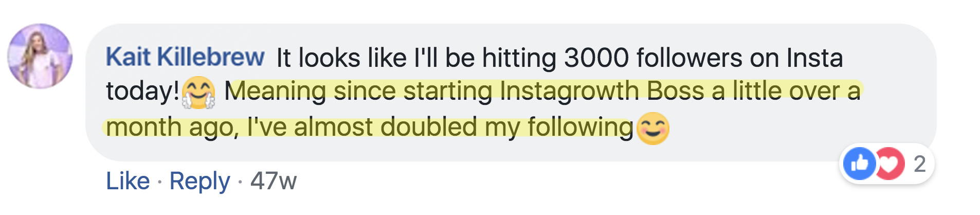Click the highlighted line starting with "Meaning since"
The height and width of the screenshot is (215, 980).
coord(542,91)
